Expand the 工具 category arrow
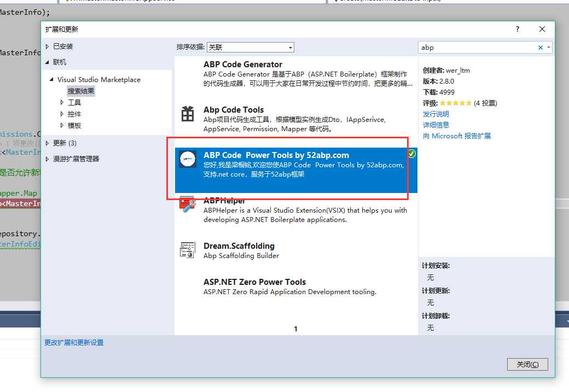 coord(62,103)
